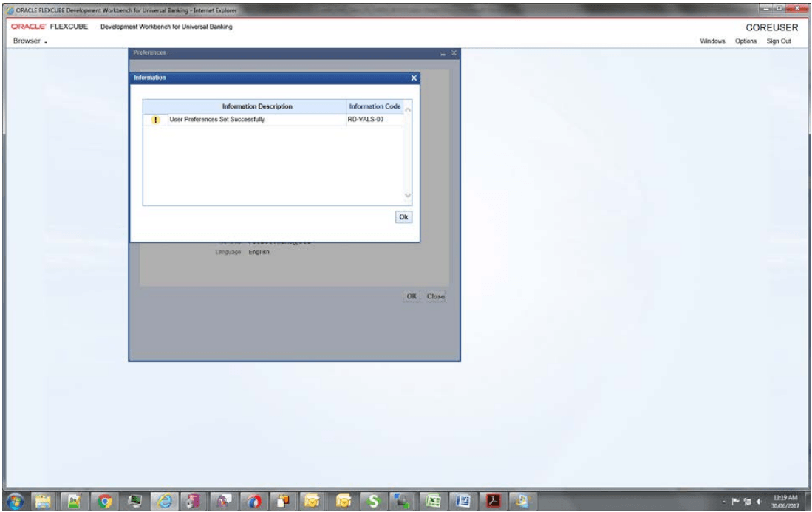Open Google Chrome from the taskbar
The width and height of the screenshot is (812, 512).
coord(105,501)
